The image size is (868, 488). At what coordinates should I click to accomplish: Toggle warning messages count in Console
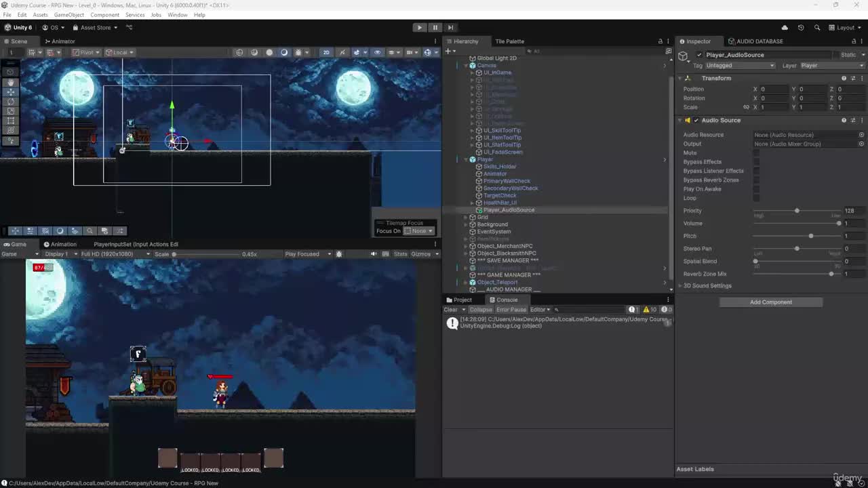click(650, 310)
